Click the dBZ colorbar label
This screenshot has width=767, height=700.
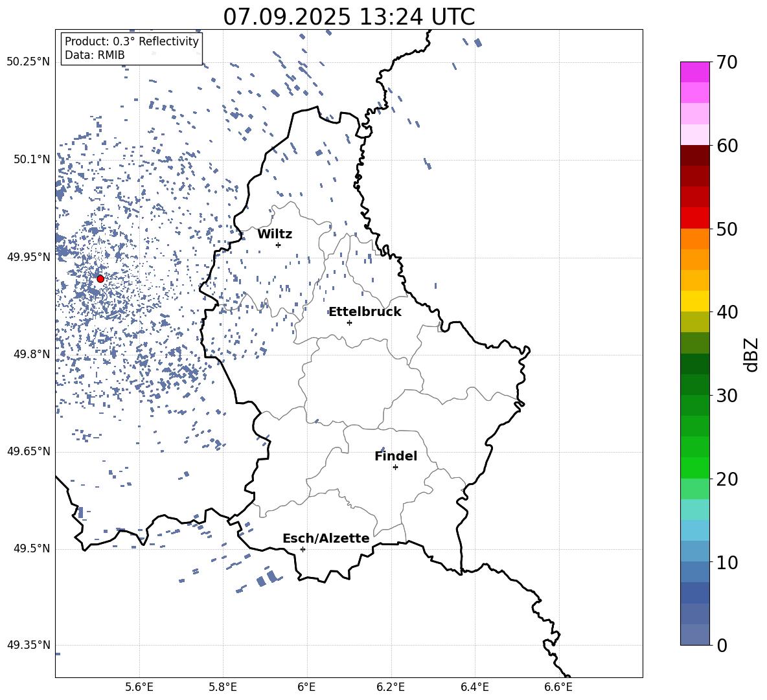pyautogui.click(x=750, y=354)
